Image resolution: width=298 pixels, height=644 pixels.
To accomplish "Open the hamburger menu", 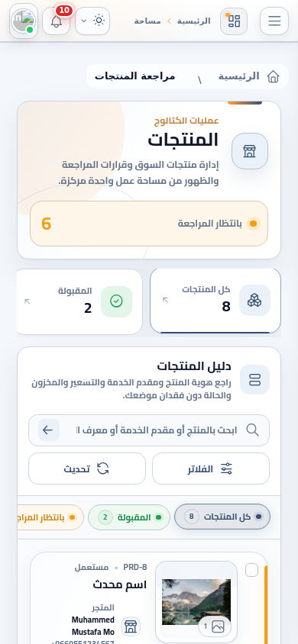I will [274, 21].
